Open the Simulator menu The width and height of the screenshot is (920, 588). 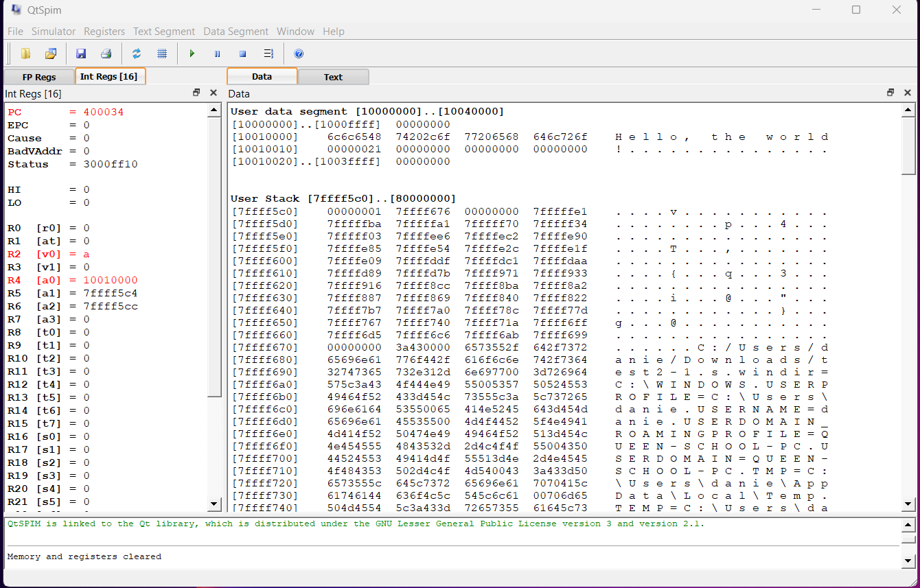[54, 32]
